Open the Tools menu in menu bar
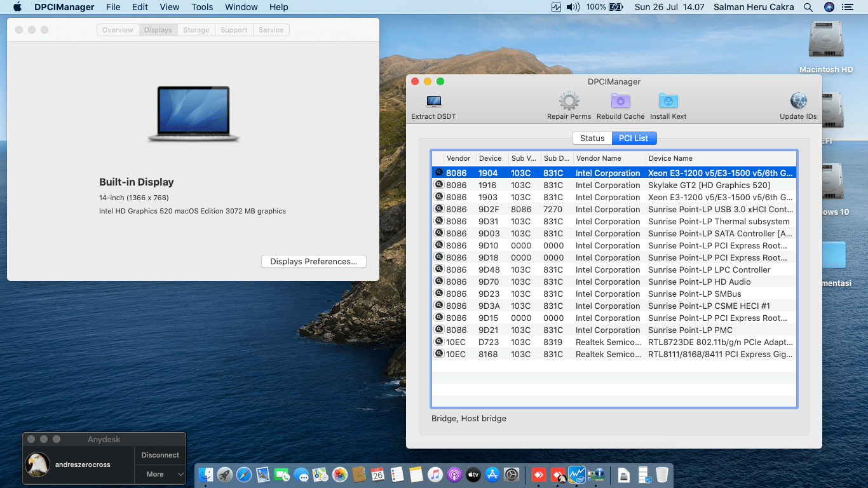The height and width of the screenshot is (488, 868). pos(202,7)
